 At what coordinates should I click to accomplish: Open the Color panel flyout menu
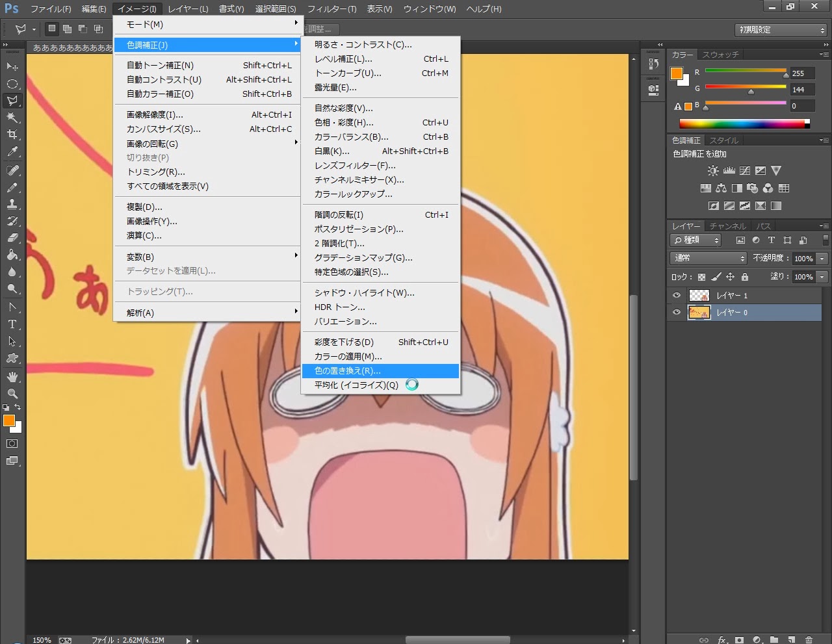[824, 55]
